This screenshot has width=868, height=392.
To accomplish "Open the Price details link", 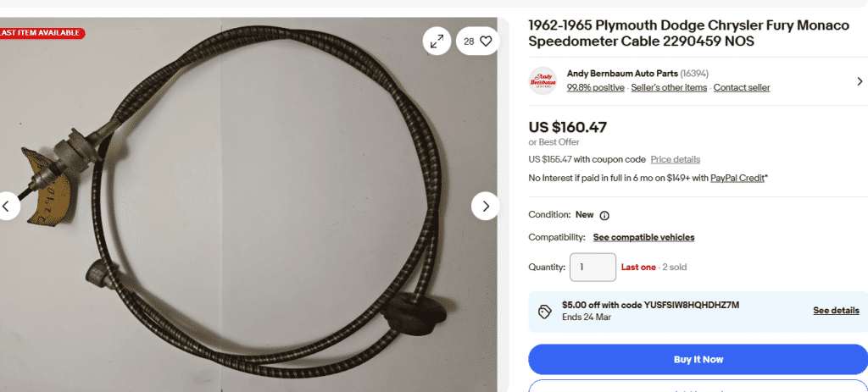I will [675, 159].
